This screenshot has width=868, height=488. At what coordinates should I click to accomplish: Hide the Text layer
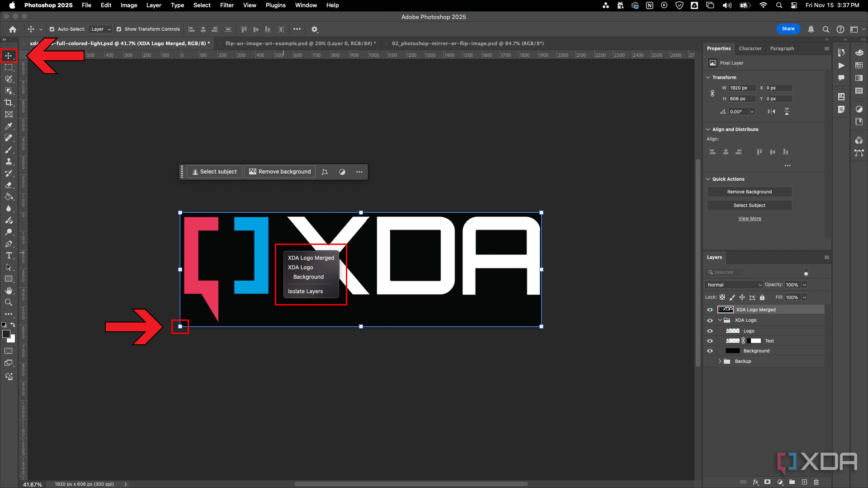710,341
